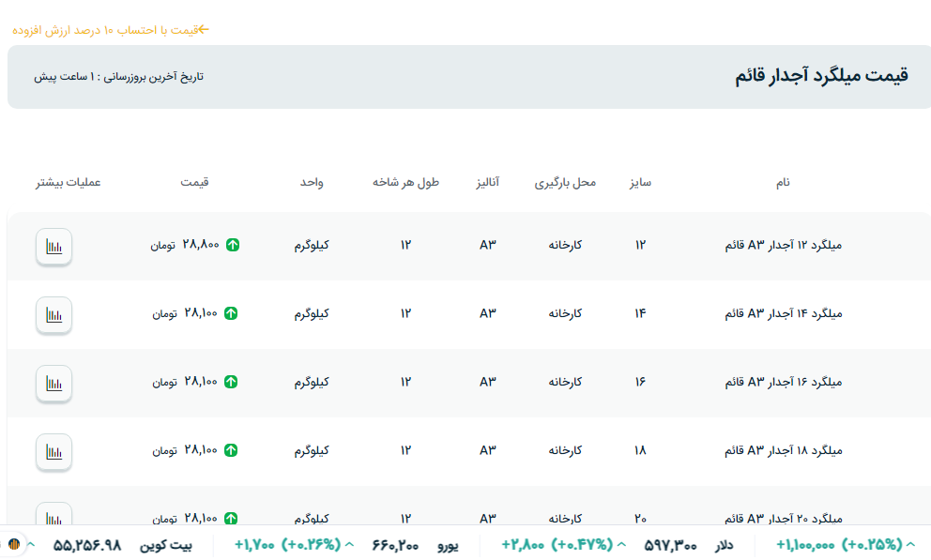Click green up arrow in size 14 row
Viewport: 931px width, 560px height.
click(x=231, y=313)
